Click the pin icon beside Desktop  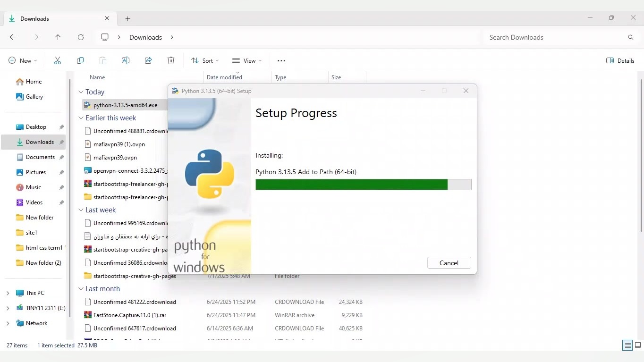pos(61,127)
